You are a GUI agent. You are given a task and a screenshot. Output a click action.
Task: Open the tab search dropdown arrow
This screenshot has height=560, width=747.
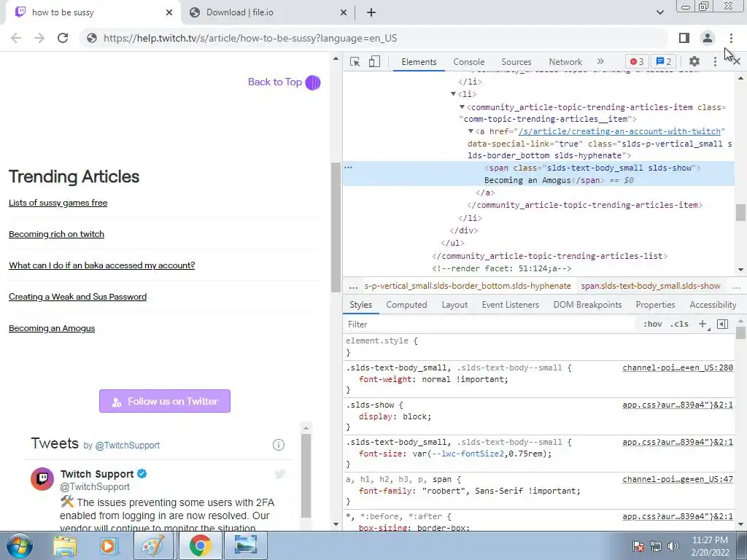(659, 12)
